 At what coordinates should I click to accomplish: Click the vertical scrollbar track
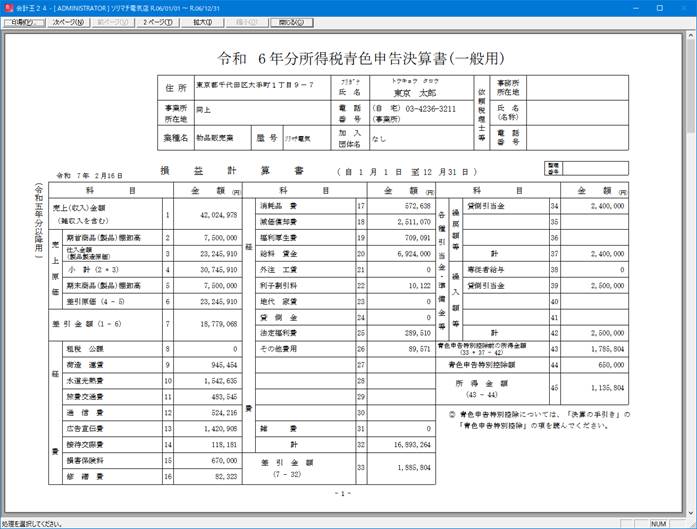[689, 270]
